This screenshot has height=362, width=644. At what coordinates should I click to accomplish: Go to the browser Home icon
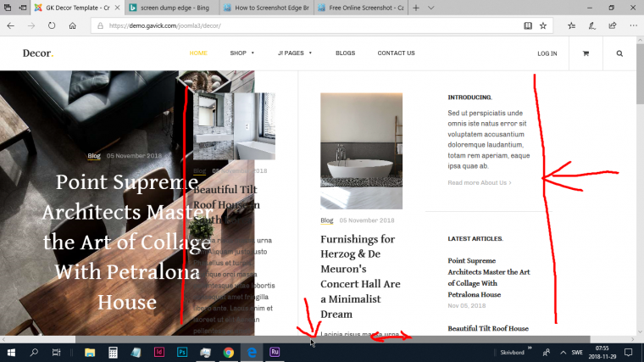click(x=72, y=25)
